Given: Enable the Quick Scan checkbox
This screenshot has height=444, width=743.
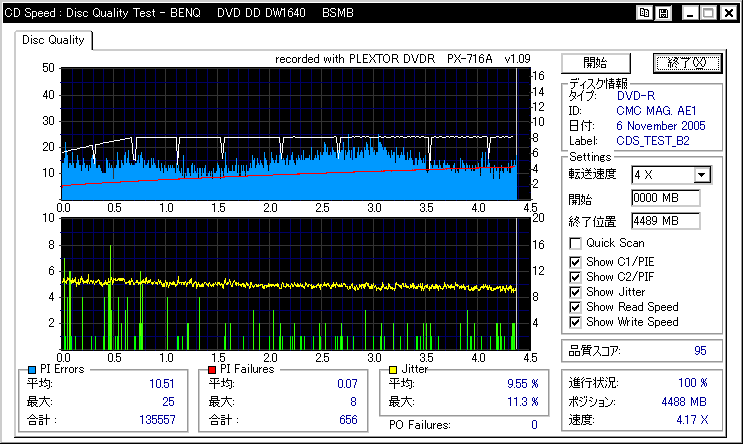Looking at the screenshot, I should click(575, 243).
